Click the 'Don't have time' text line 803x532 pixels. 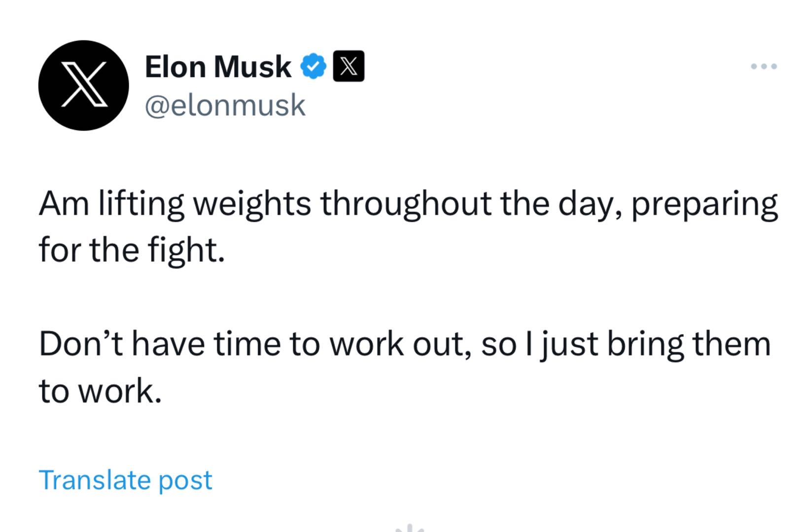point(405,344)
